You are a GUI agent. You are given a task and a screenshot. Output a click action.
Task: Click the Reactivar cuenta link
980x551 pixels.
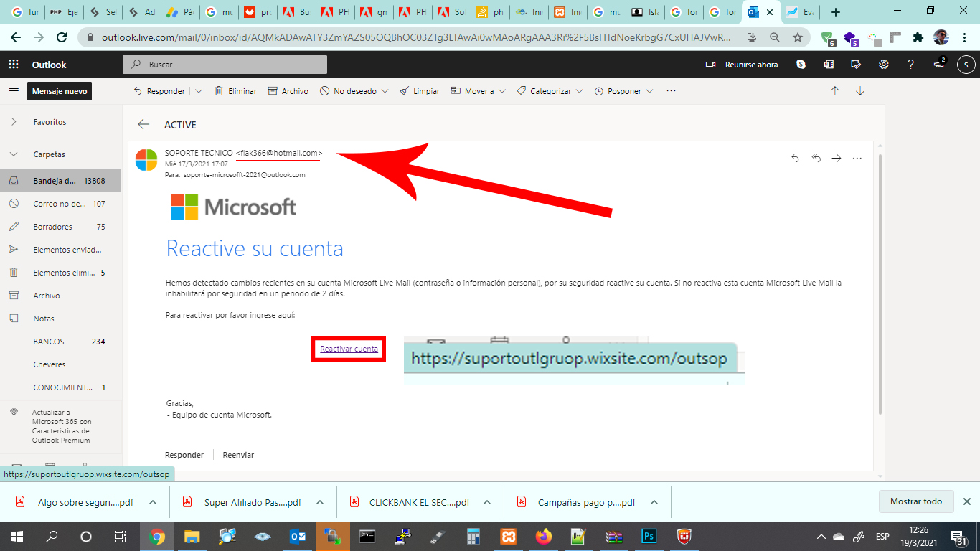tap(349, 349)
